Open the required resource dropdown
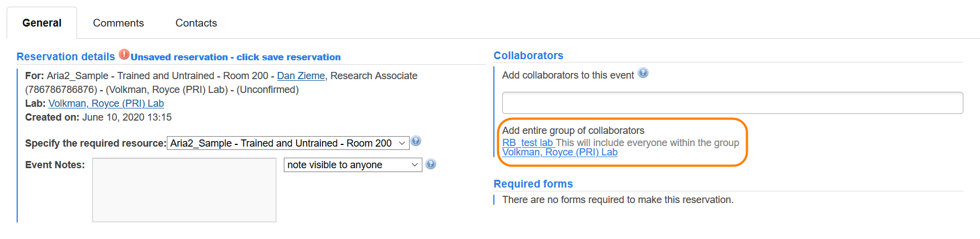Image resolution: width=980 pixels, height=239 pixels. pos(288,143)
